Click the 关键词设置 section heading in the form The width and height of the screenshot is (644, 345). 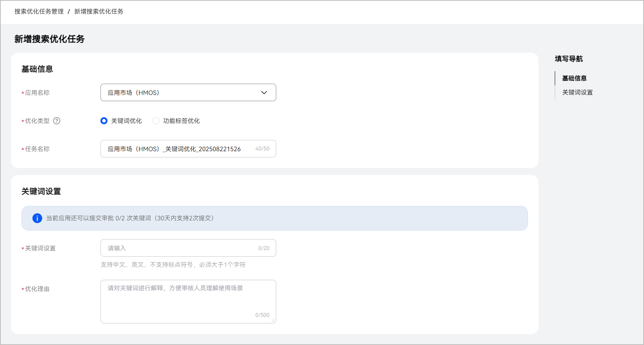coord(41,191)
